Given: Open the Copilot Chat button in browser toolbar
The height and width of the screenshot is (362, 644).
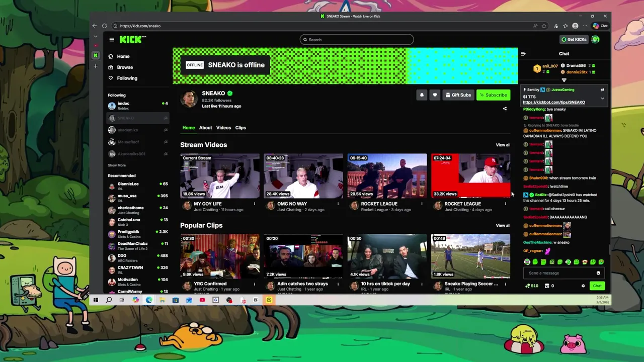Looking at the screenshot, I should coord(600,26).
